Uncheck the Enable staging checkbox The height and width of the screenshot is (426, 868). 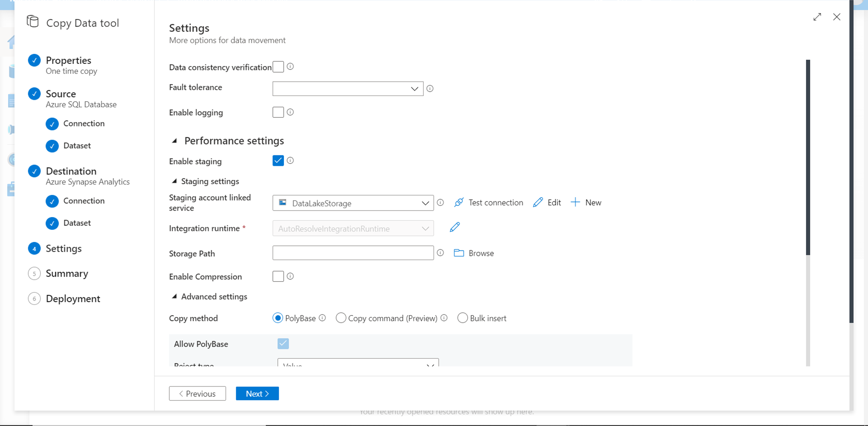pos(278,161)
